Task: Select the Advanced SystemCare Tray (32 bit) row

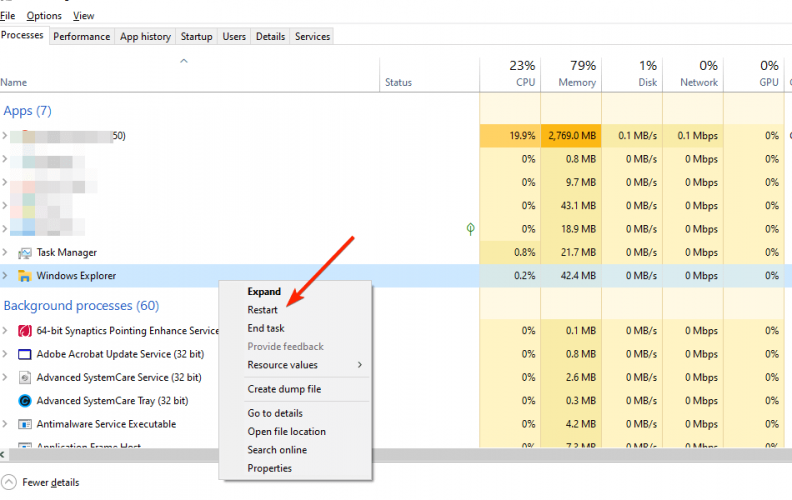Action: pos(112,401)
